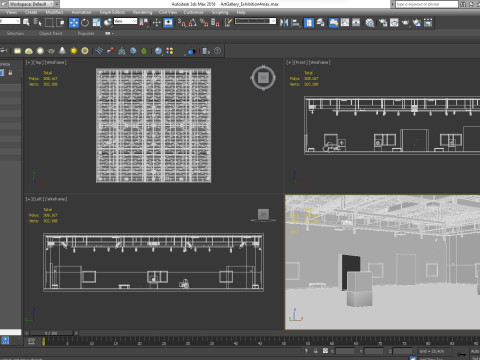Image resolution: width=480 pixels, height=360 pixels.
Task: Click the Mirror tool icon
Action: pyautogui.click(x=284, y=22)
